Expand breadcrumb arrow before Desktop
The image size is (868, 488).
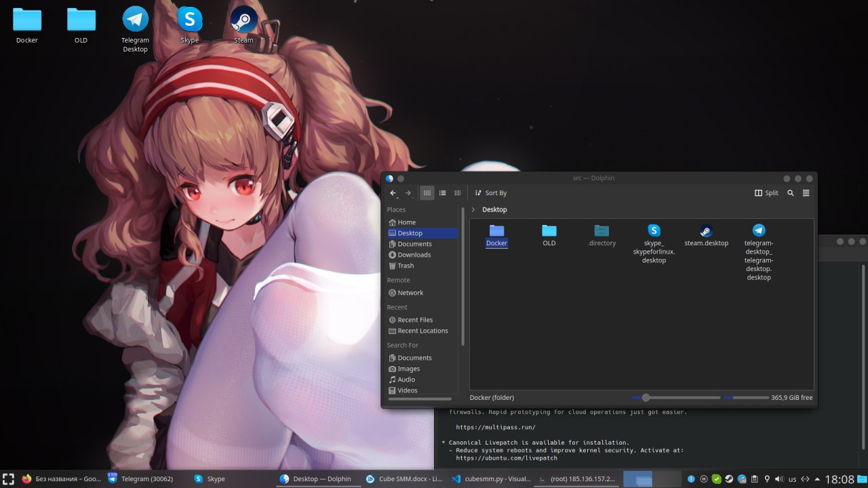click(x=473, y=210)
